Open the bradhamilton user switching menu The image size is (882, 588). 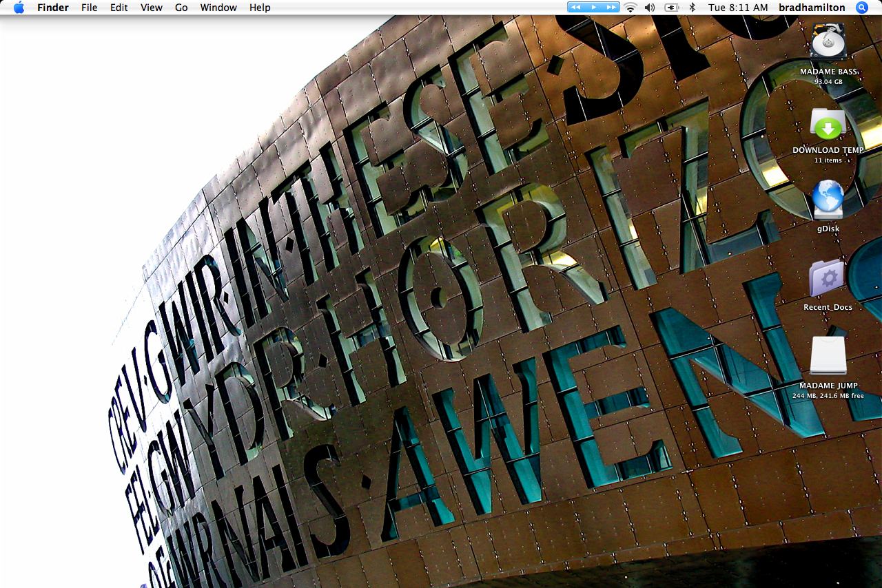tap(812, 8)
